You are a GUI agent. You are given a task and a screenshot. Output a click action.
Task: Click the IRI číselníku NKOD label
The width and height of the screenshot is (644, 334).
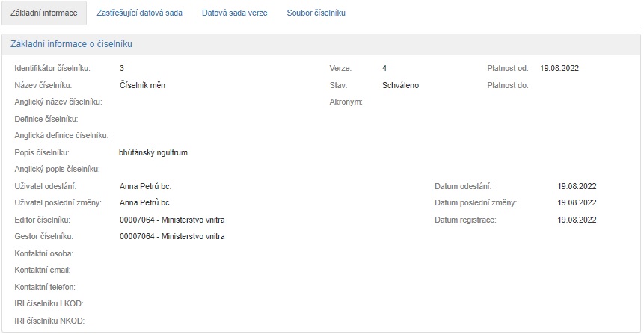49,321
